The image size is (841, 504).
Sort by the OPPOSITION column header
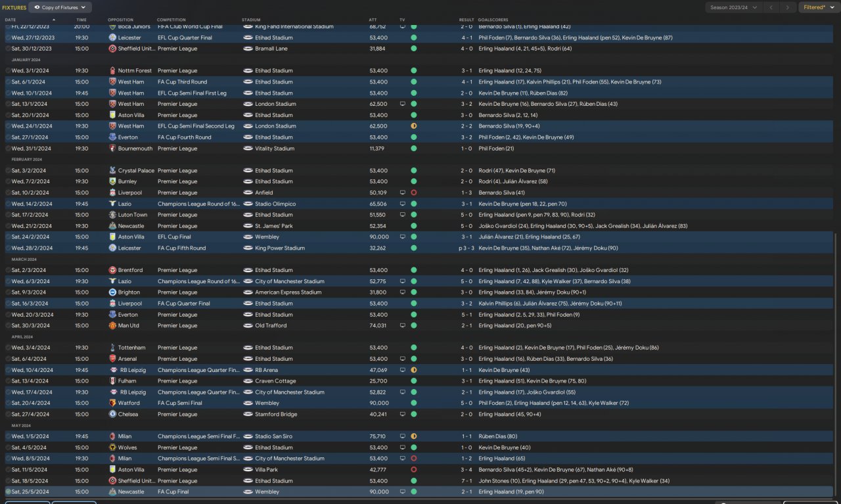pyautogui.click(x=120, y=20)
